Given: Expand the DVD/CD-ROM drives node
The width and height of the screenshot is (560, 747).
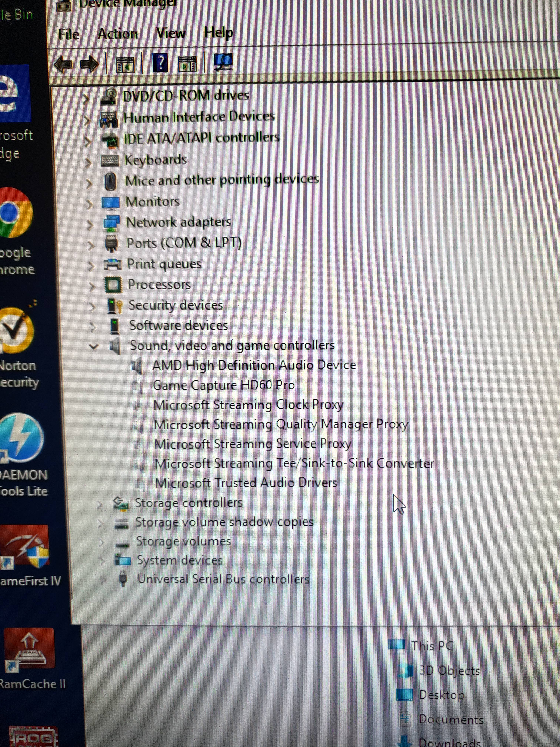Looking at the screenshot, I should 86,99.
